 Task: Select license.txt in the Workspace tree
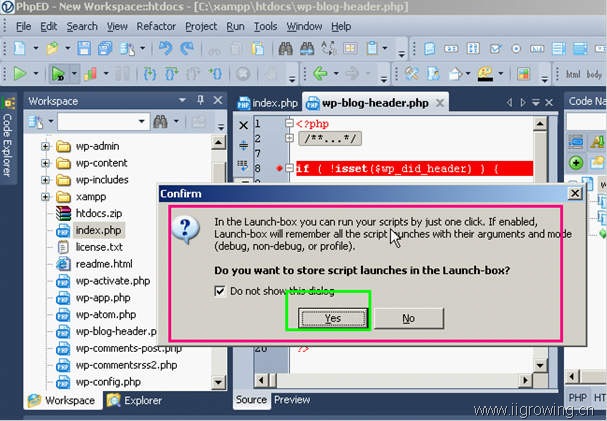coord(99,247)
